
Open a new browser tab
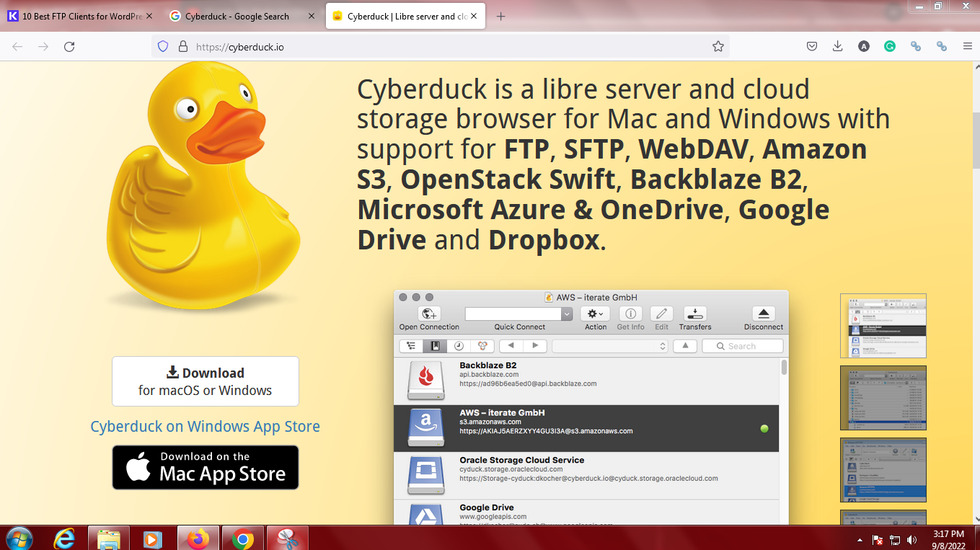point(501,17)
